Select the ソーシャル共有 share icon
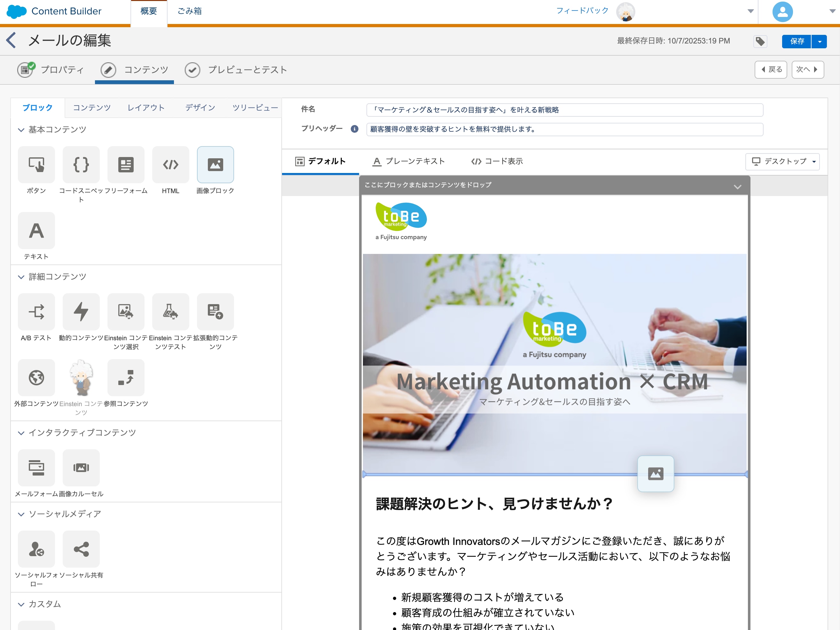 tap(81, 549)
